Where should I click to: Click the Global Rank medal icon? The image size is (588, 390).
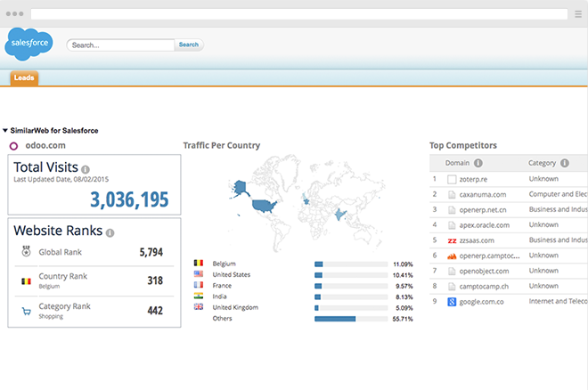click(x=26, y=251)
